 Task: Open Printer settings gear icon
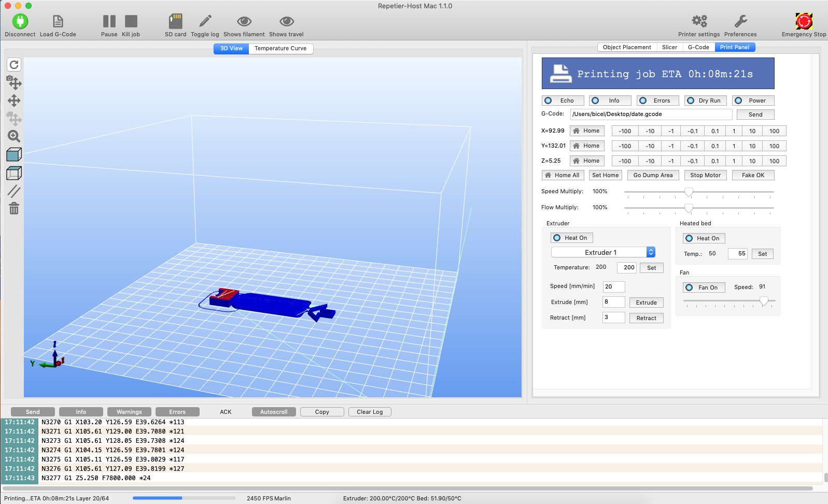[699, 21]
